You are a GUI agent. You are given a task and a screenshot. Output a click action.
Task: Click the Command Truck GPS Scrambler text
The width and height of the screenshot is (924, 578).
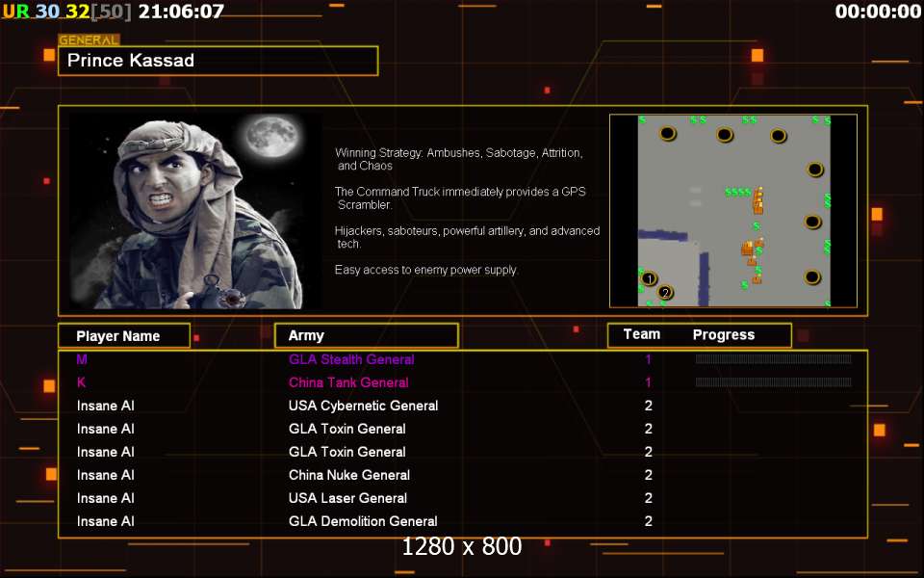[x=460, y=198]
